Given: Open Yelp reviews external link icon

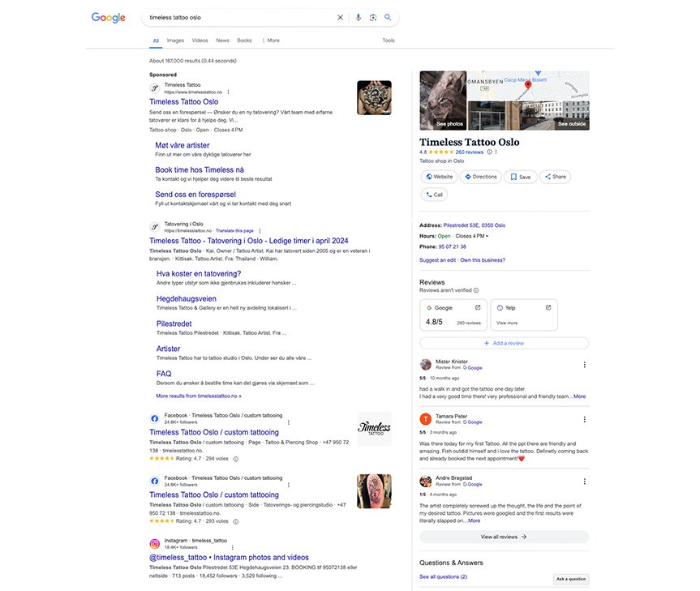Looking at the screenshot, I should [548, 307].
